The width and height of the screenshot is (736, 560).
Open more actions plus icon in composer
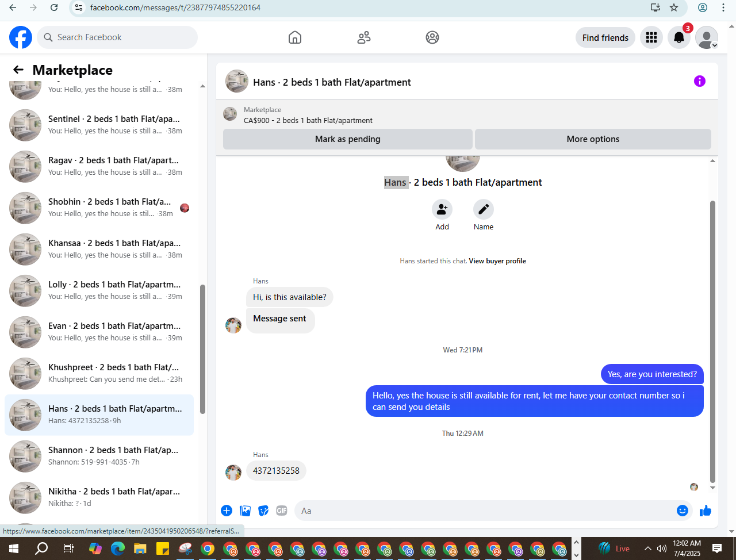coord(227,511)
